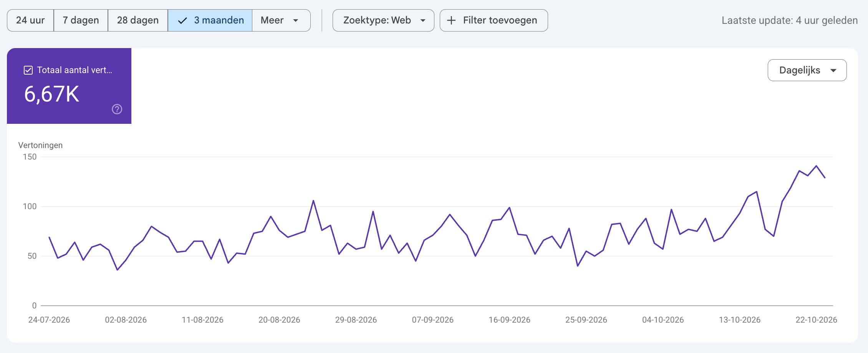This screenshot has width=868, height=353.
Task: Select the 3 maanden range tab
Action: coord(210,20)
